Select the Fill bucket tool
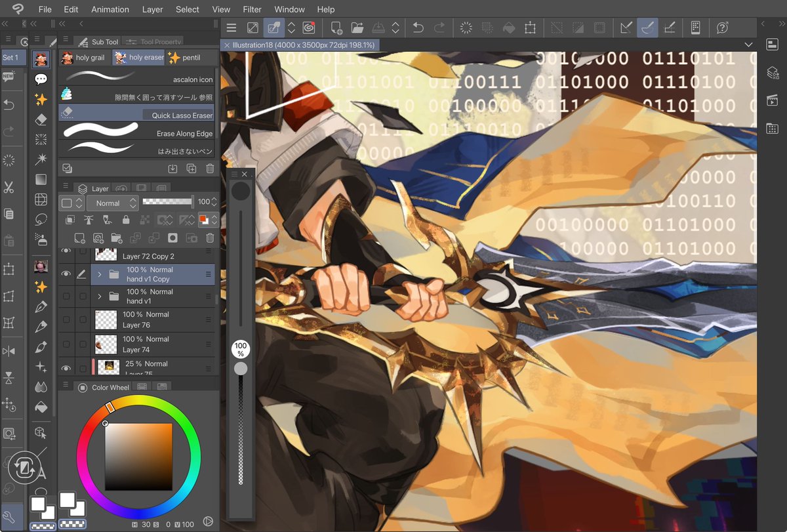This screenshot has width=787, height=532. click(41, 407)
